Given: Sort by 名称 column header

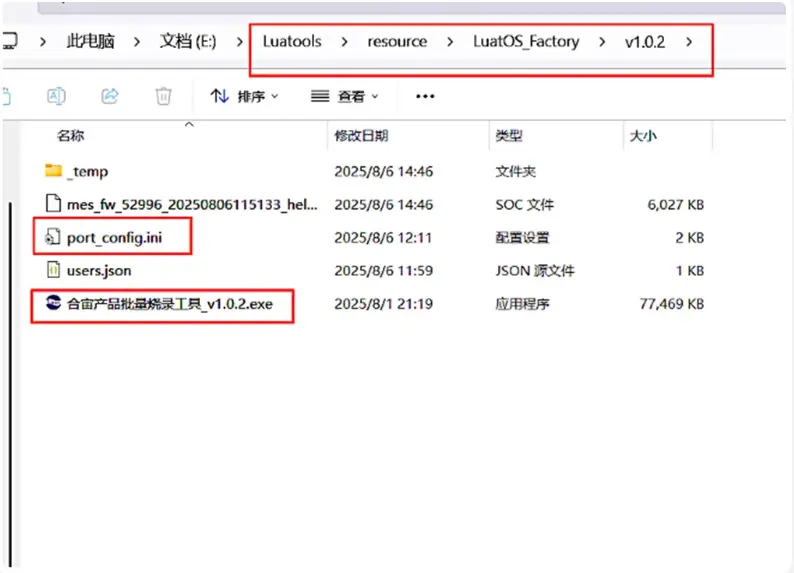Looking at the screenshot, I should (71, 135).
